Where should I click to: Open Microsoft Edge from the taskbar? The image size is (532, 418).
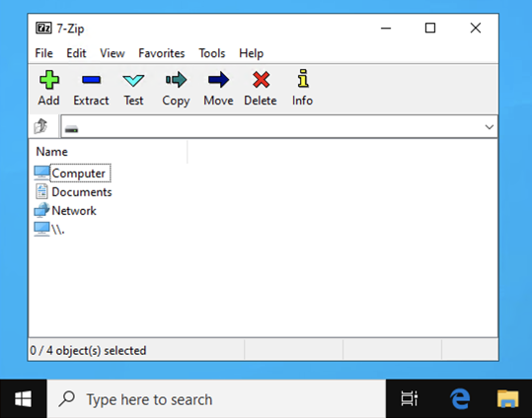(460, 399)
